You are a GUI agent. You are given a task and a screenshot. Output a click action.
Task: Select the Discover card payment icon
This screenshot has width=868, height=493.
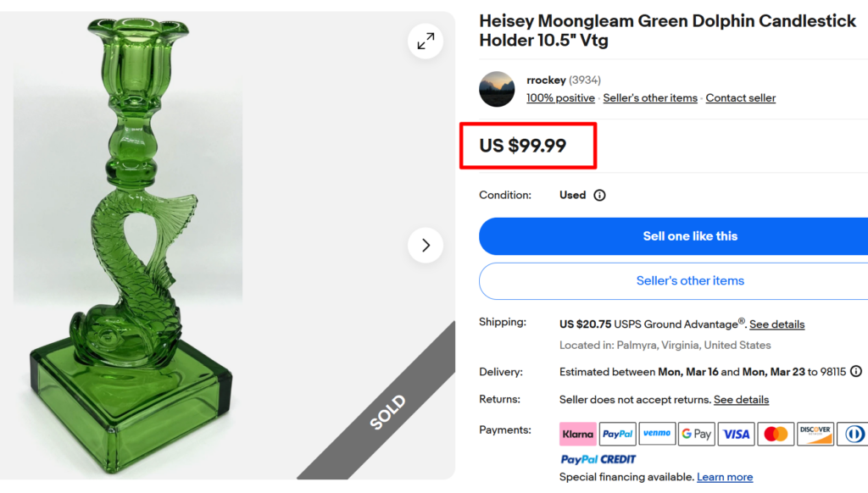pos(815,434)
